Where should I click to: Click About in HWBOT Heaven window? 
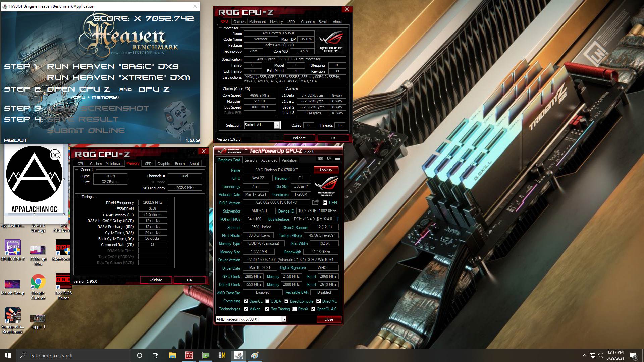[16, 140]
